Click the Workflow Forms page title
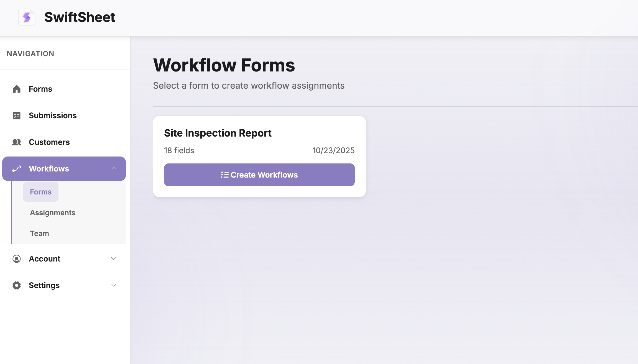 [x=224, y=65]
